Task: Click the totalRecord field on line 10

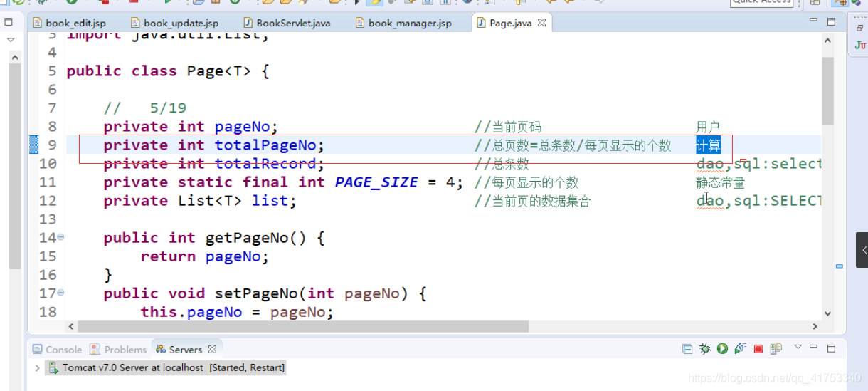Action: pos(265,164)
